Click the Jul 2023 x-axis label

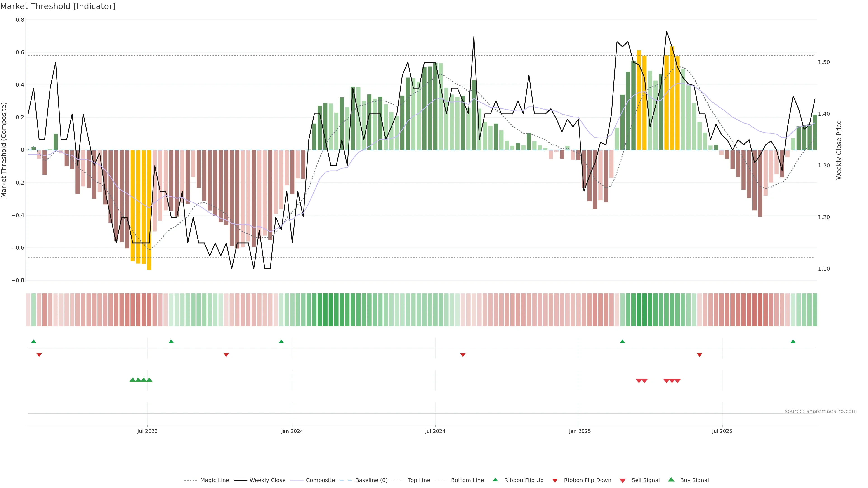[x=147, y=431]
